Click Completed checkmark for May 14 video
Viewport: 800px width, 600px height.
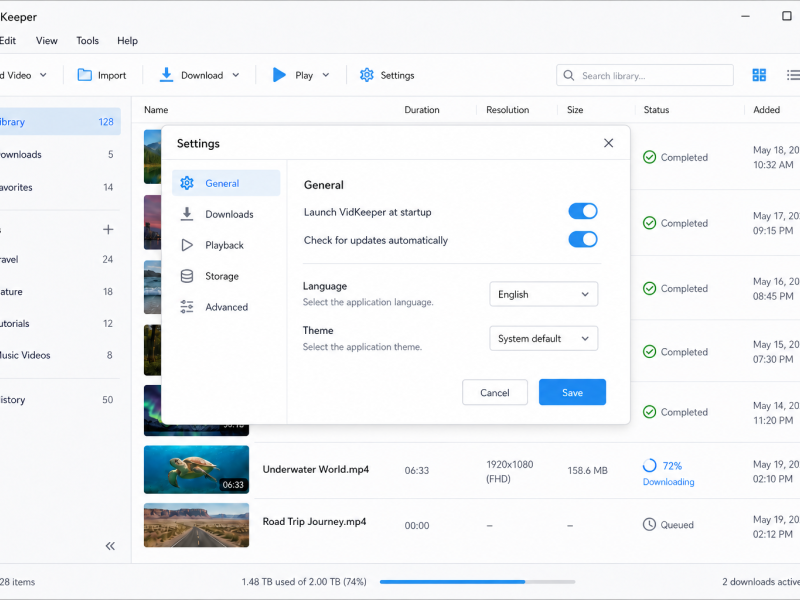[649, 412]
